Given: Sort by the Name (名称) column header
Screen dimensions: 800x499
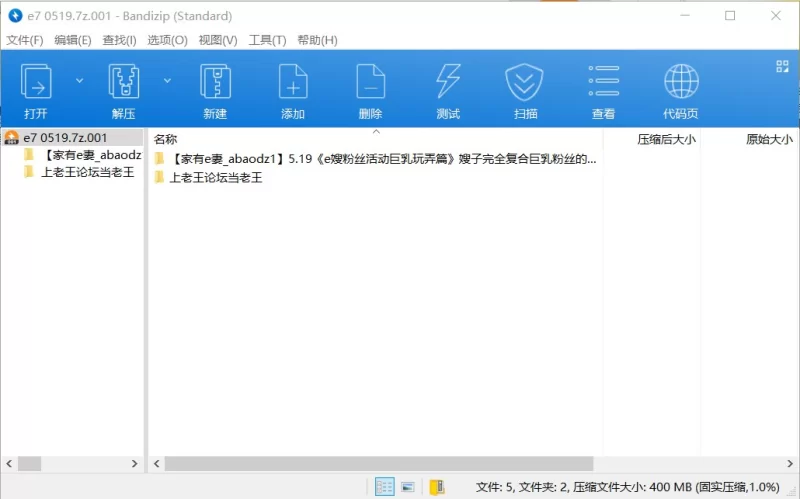Looking at the screenshot, I should pyautogui.click(x=165, y=139).
